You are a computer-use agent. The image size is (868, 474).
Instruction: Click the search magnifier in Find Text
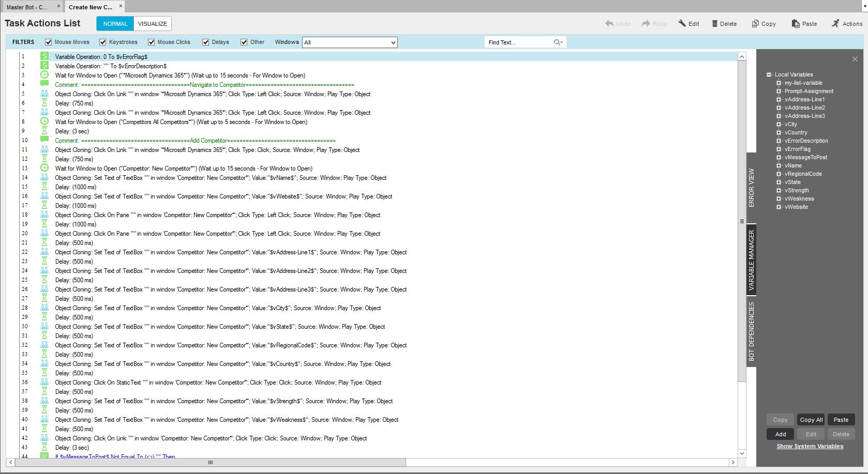557,42
